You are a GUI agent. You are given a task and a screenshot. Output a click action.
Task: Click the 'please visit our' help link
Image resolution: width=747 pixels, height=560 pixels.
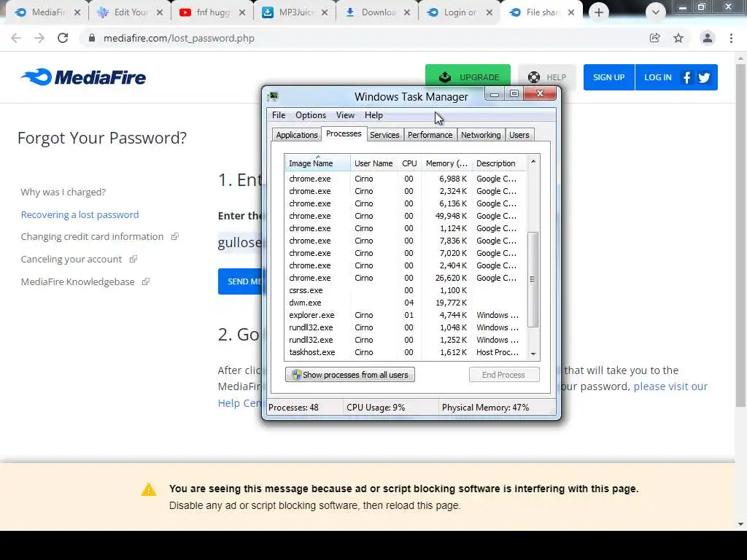click(x=670, y=386)
